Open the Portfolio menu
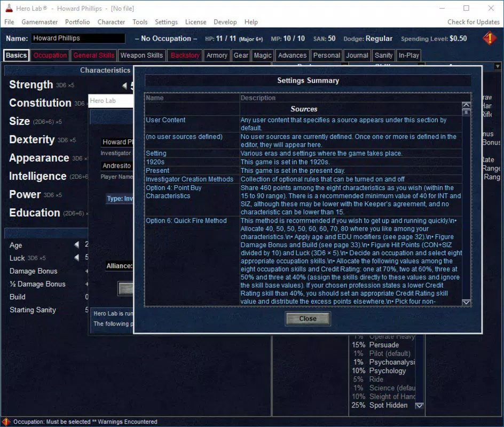This screenshot has width=504, height=427. click(77, 22)
